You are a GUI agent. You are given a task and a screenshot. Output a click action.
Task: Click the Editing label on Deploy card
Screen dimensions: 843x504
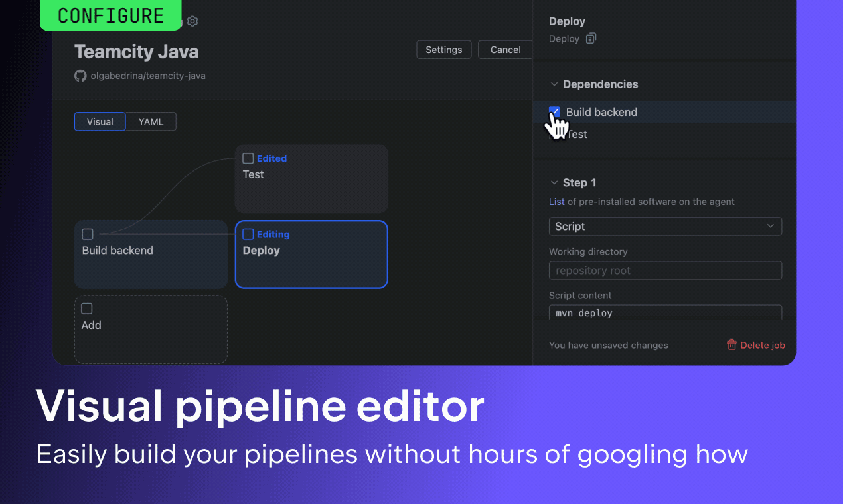(x=273, y=234)
